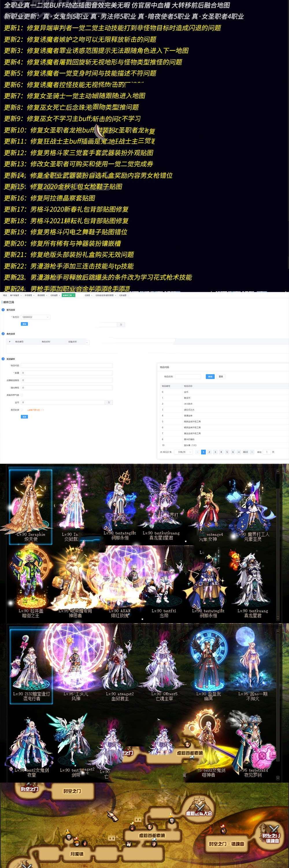Open the 账号ID dropdown showing 18000002
Screen dimensions: 289x868
(35, 317)
